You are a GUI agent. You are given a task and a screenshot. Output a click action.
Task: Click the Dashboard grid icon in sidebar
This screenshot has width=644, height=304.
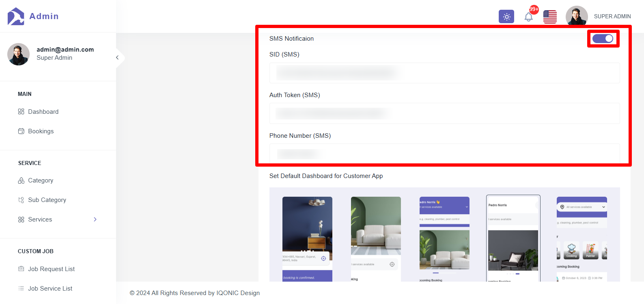(21, 112)
